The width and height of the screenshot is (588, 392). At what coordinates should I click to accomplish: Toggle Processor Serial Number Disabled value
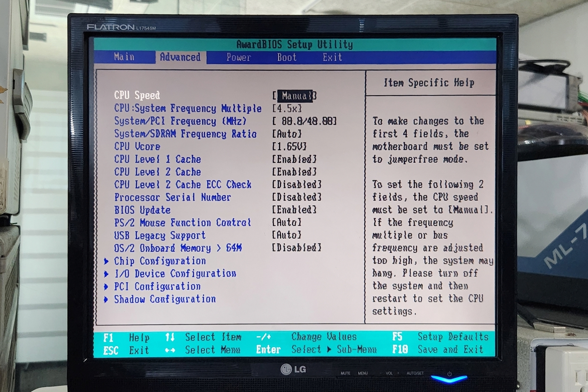point(297,197)
